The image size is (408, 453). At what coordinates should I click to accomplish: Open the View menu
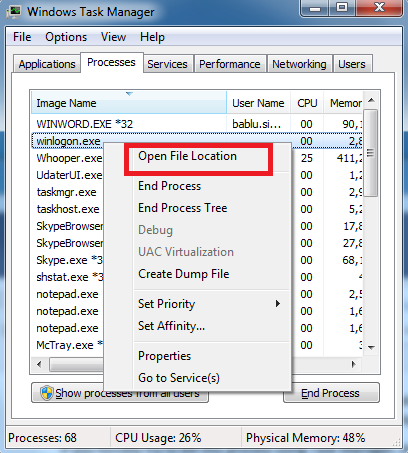click(113, 37)
